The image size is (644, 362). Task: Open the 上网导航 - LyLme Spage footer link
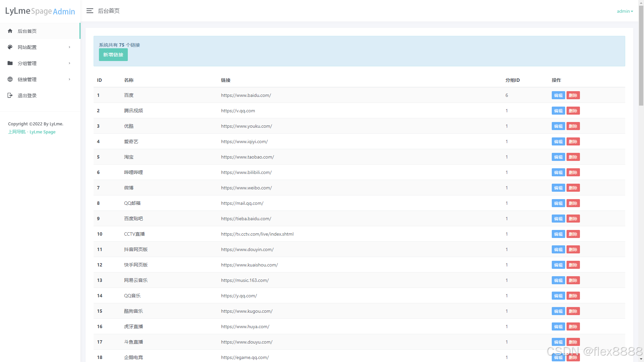(32, 132)
